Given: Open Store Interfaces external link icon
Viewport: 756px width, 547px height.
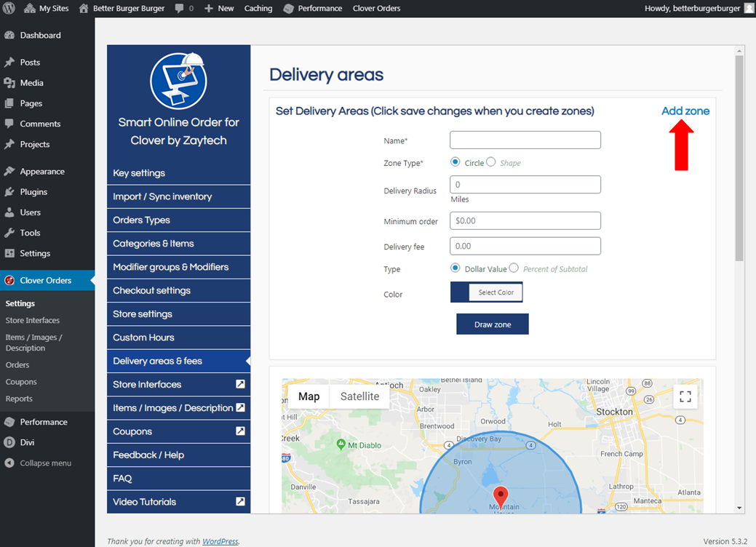Looking at the screenshot, I should (240, 384).
